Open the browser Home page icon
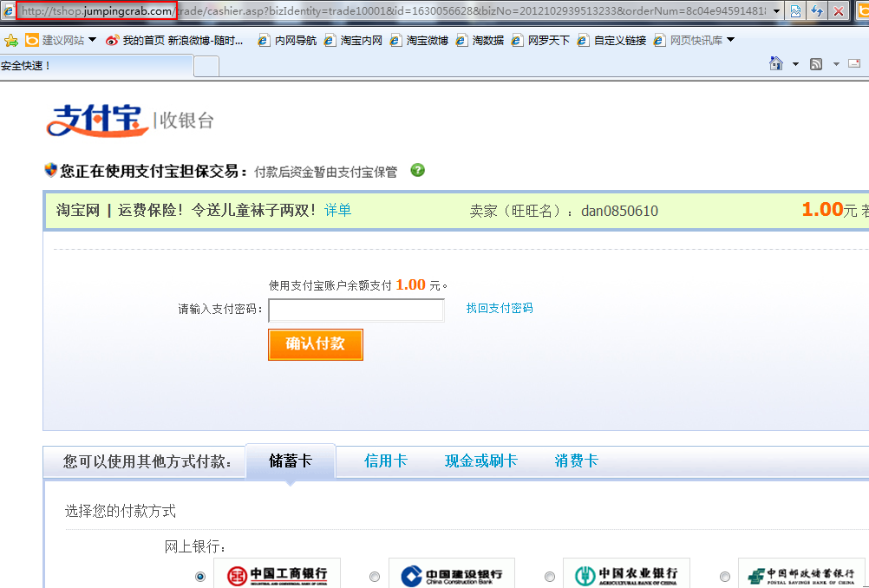This screenshot has height=588, width=869. pos(777,64)
